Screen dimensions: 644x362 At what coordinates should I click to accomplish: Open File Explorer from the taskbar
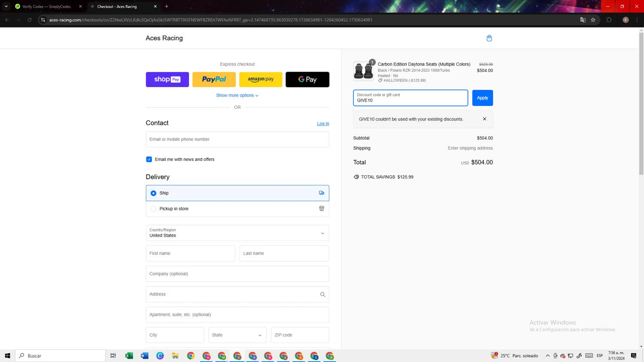tap(175, 356)
